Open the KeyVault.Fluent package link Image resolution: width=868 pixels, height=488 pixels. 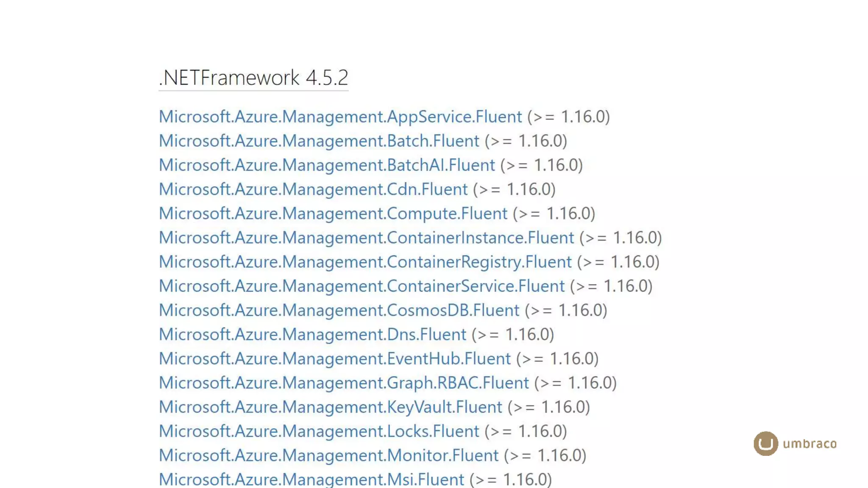(x=331, y=407)
